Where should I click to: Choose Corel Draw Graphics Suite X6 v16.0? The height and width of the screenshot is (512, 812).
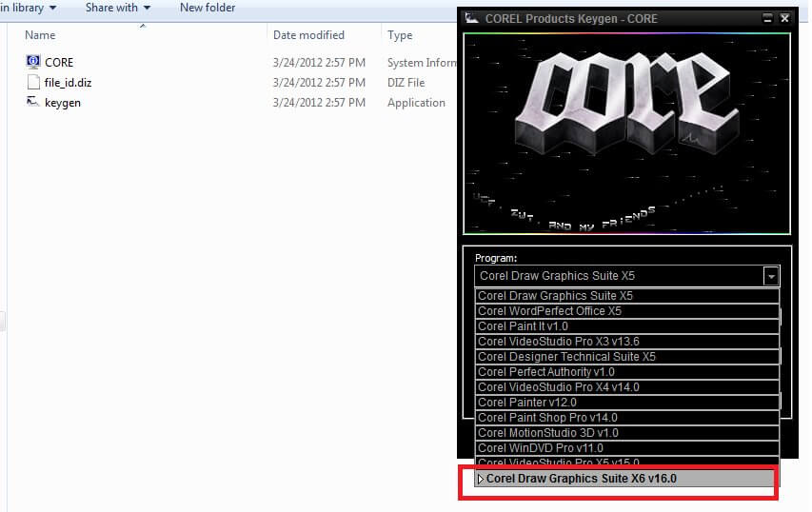pyautogui.click(x=581, y=479)
